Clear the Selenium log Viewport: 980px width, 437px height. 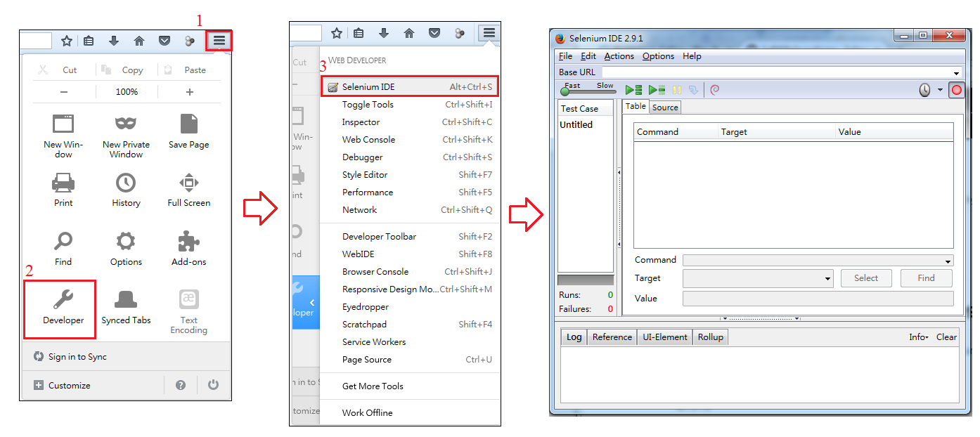pos(946,337)
